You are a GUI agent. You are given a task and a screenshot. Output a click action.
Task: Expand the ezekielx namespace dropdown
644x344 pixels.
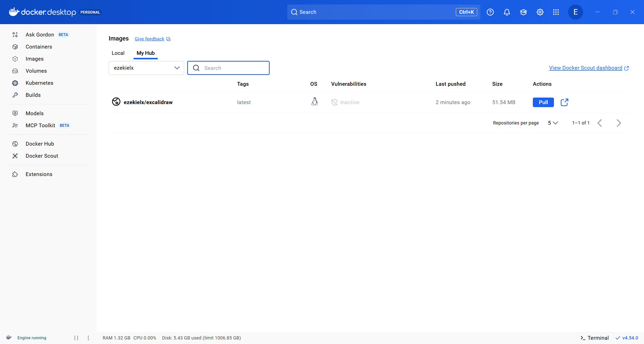pyautogui.click(x=146, y=68)
